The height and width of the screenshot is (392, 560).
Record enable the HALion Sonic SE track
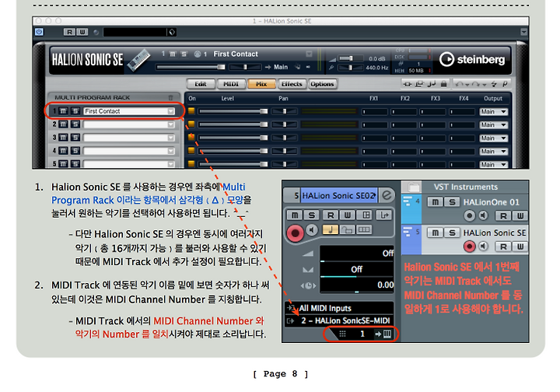point(469,247)
